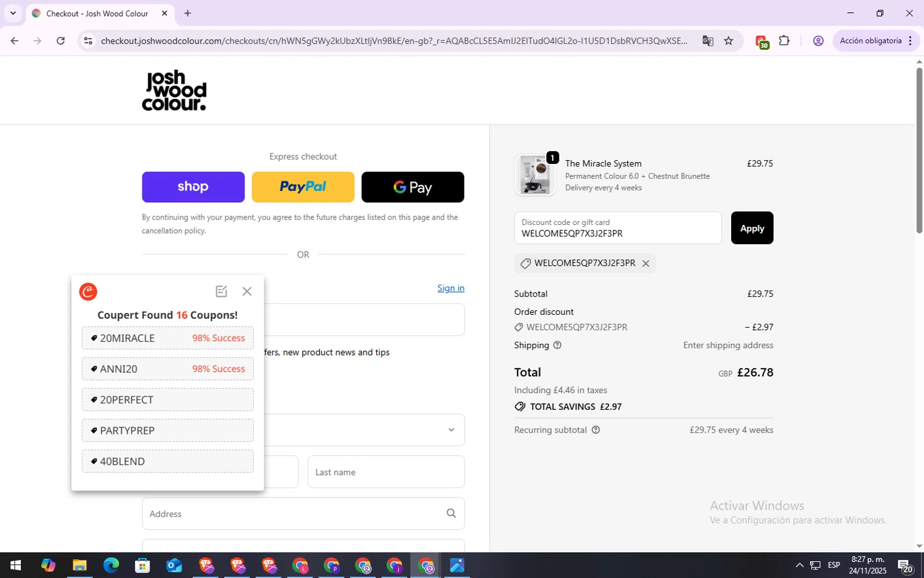Choose the 20PERFECT coupon code

(168, 400)
